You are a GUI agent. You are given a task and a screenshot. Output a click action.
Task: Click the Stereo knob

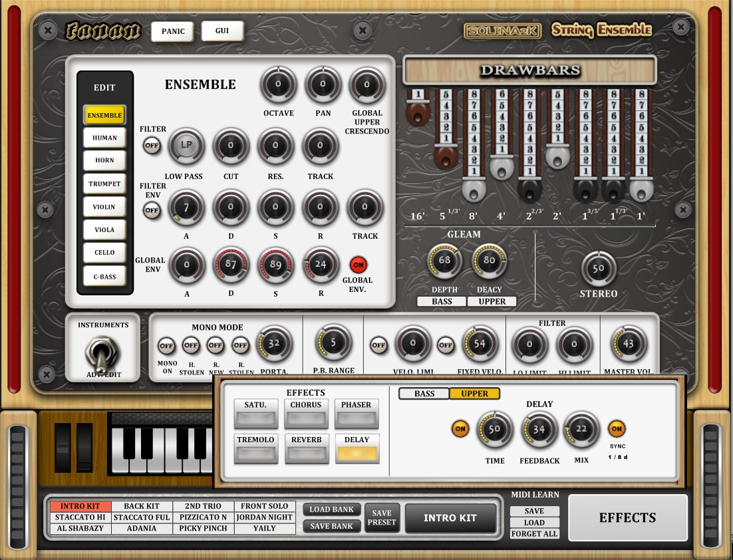(x=598, y=269)
